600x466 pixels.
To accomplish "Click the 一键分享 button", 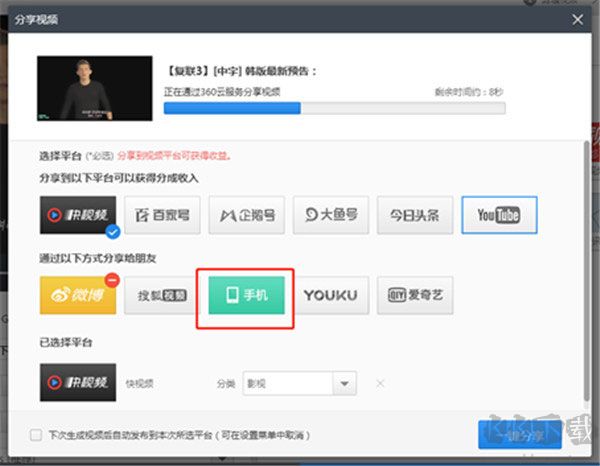I will pyautogui.click(x=520, y=435).
